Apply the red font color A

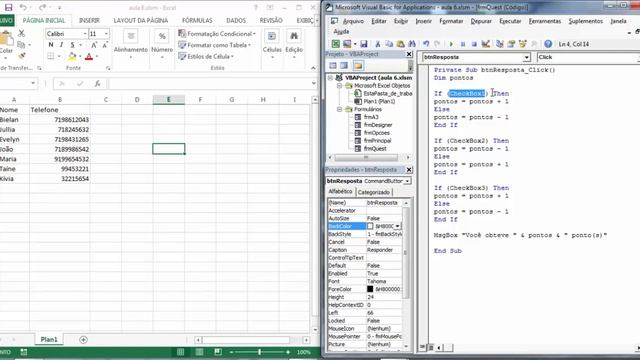click(x=89, y=56)
